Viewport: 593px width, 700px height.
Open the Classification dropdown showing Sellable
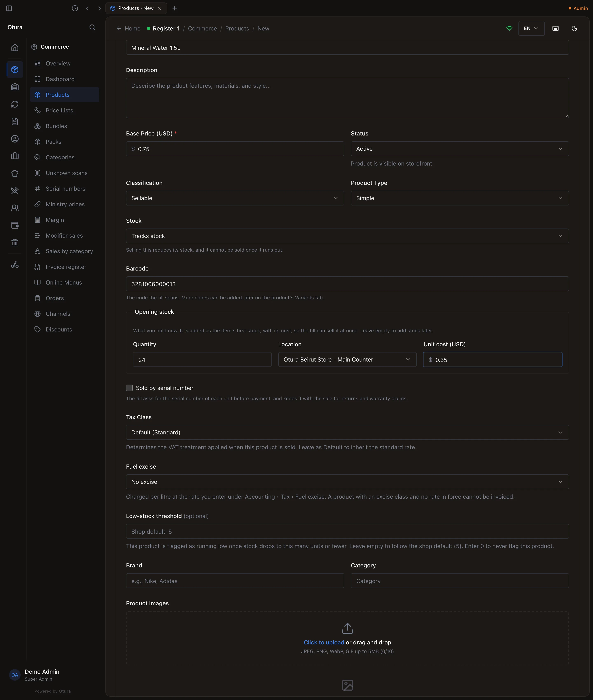pos(235,198)
